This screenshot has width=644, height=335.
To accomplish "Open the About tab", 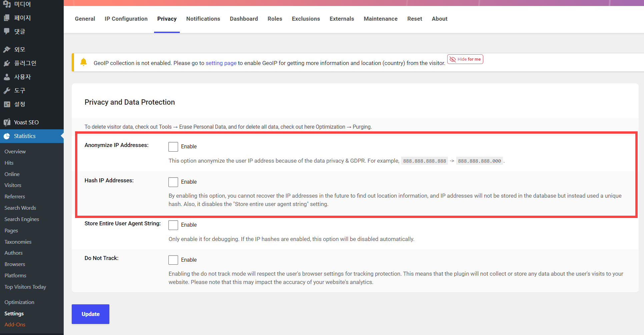I will coord(440,19).
